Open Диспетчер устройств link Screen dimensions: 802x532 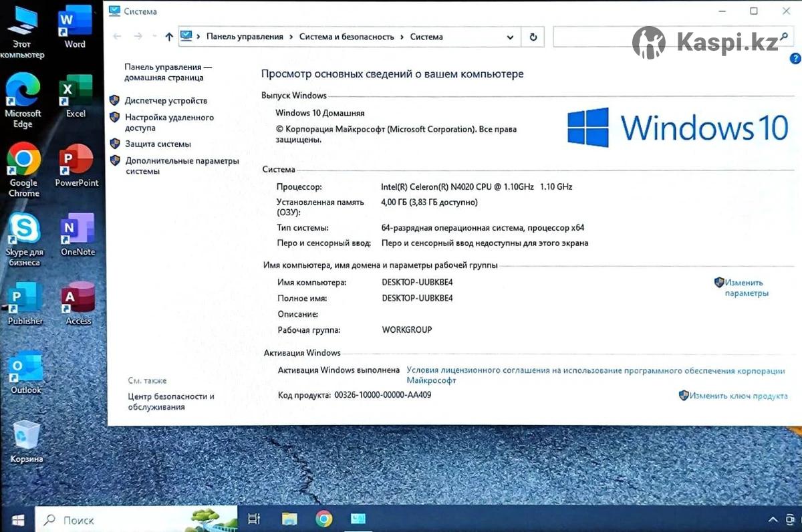[166, 100]
